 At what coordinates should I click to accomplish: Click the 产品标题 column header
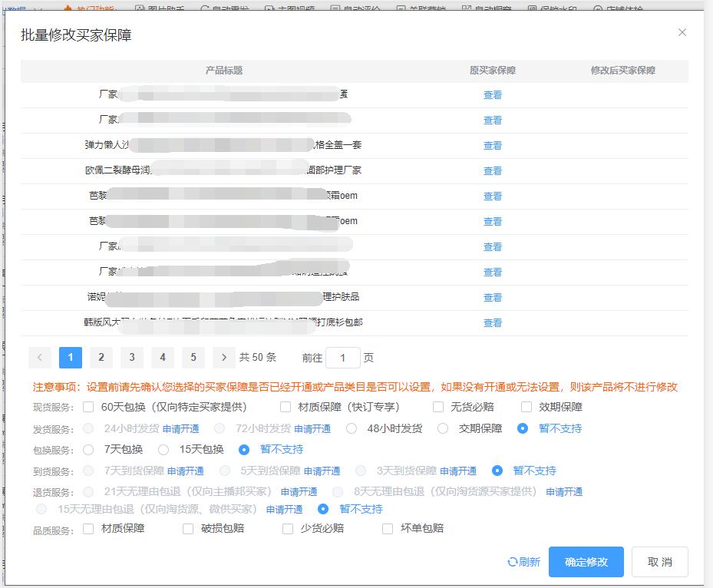click(223, 71)
